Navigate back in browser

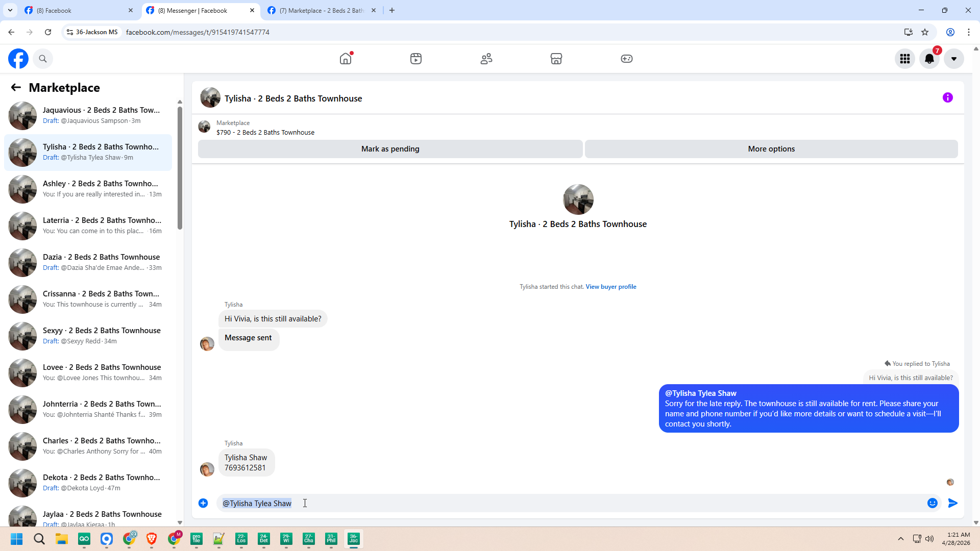(11, 32)
